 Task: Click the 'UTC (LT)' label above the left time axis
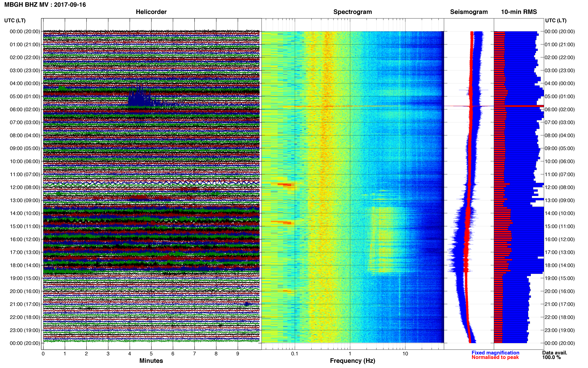click(15, 20)
